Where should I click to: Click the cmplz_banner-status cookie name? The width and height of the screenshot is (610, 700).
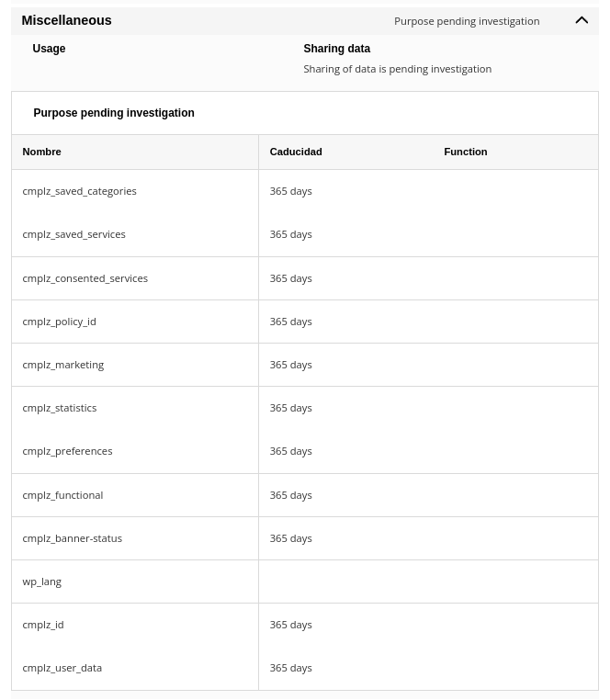pos(72,538)
